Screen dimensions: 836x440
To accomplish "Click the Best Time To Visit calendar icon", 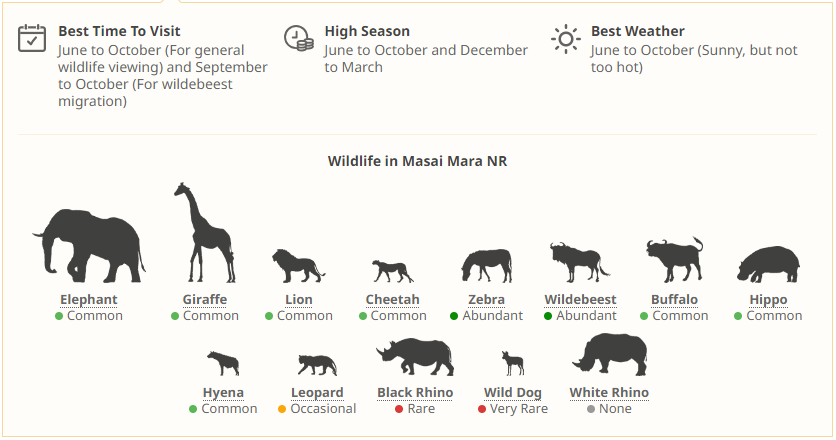I will coord(33,38).
